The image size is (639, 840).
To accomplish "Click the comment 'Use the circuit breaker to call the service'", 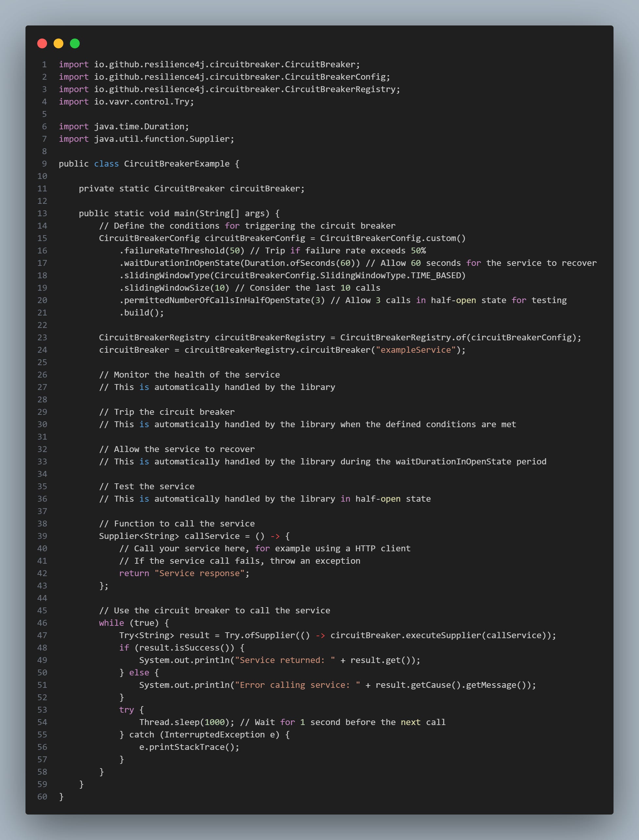I will click(x=215, y=610).
